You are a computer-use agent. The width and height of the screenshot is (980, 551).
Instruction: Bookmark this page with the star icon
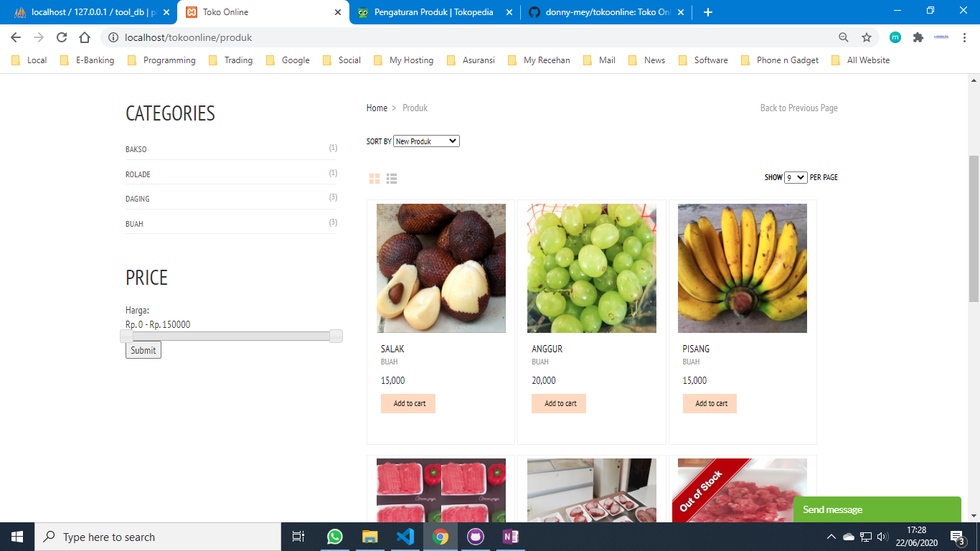(x=867, y=37)
